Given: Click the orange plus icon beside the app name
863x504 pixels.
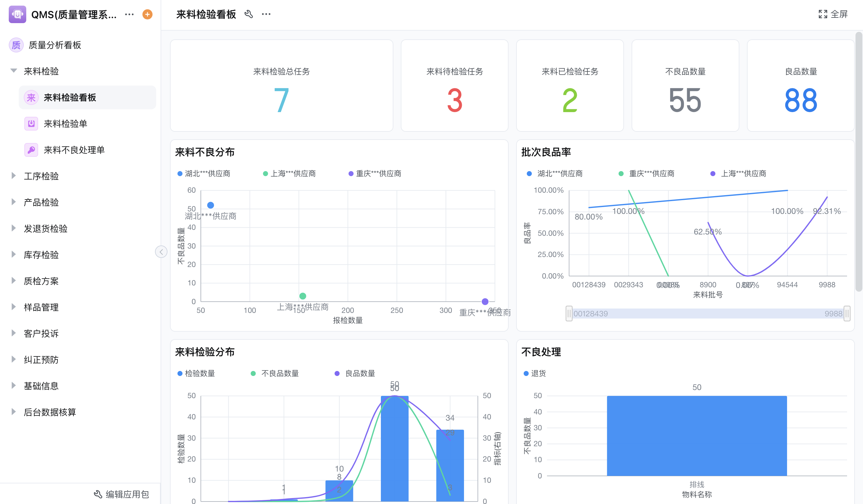Looking at the screenshot, I should pyautogui.click(x=147, y=14).
